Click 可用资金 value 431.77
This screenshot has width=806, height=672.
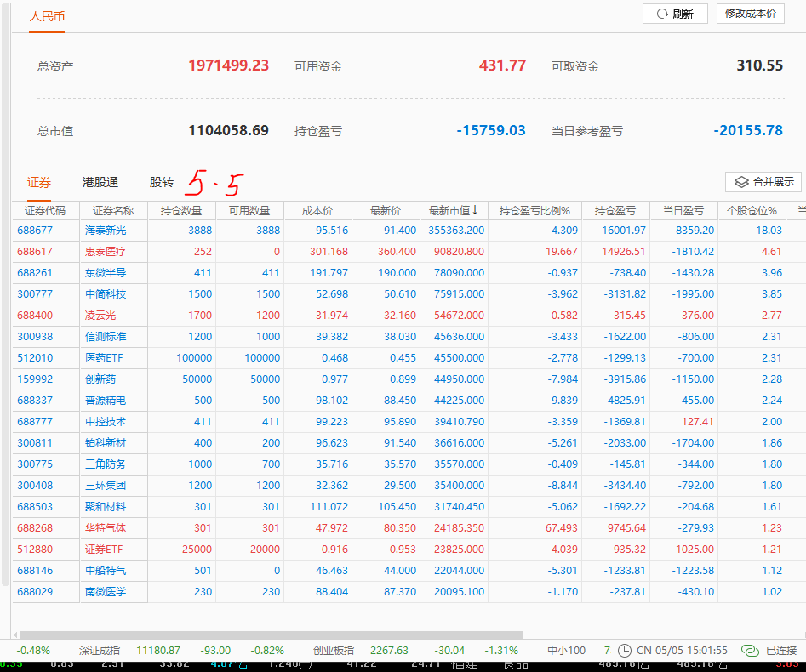coord(502,65)
